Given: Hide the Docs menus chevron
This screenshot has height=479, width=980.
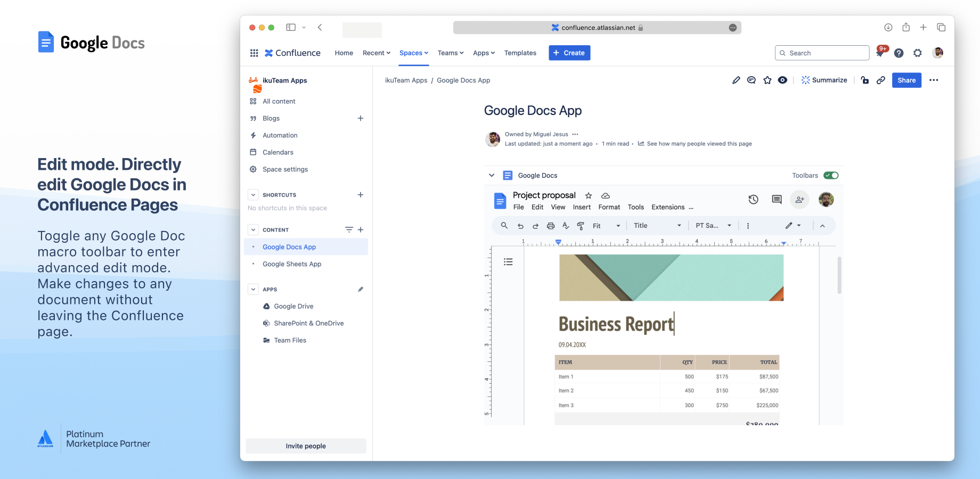Looking at the screenshot, I should 822,226.
